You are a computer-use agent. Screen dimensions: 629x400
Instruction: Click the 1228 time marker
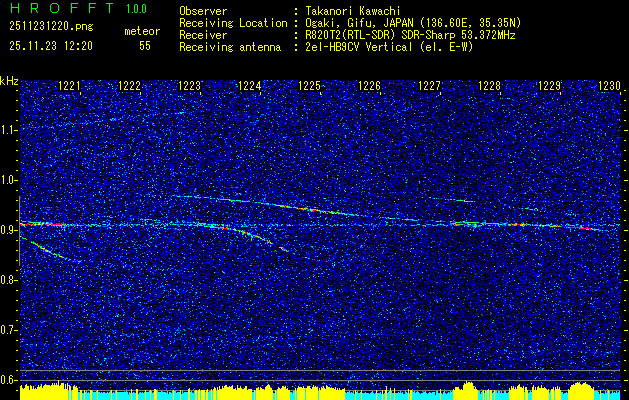pos(489,86)
